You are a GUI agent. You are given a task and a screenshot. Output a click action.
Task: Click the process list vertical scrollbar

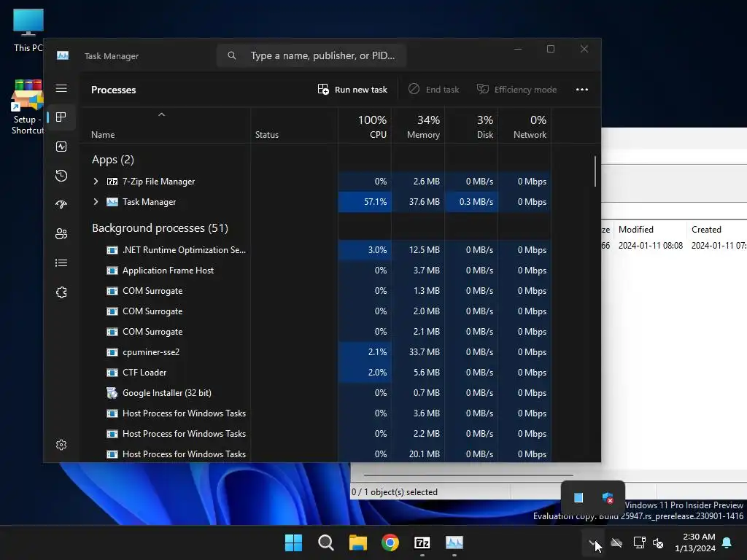[595, 171]
